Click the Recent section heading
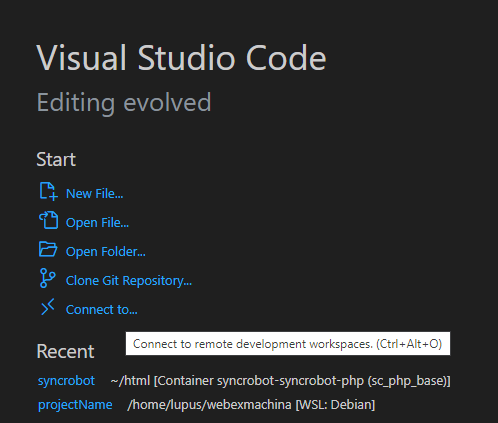Screen dimensions: 498x423 coord(65,351)
